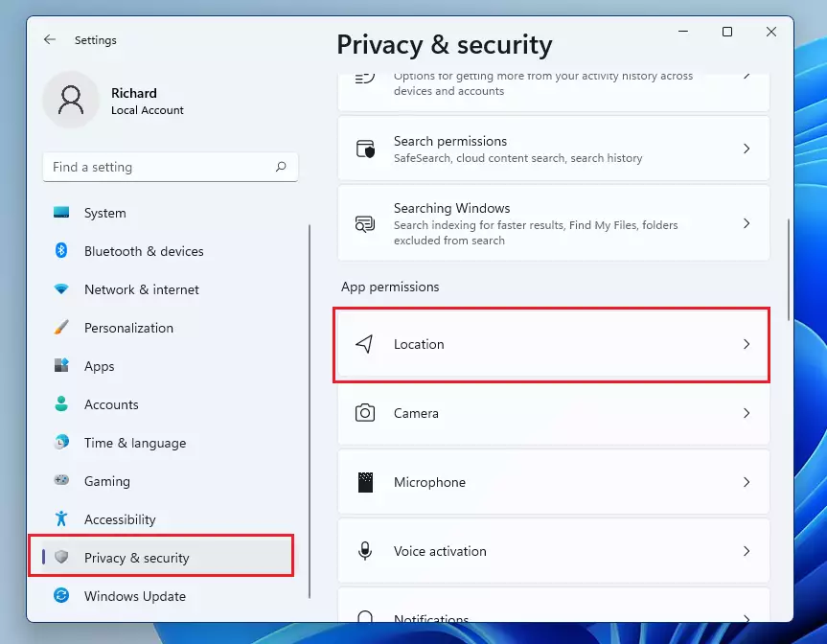Click the Privacy & security shield icon
The width and height of the screenshot is (827, 644).
[61, 557]
